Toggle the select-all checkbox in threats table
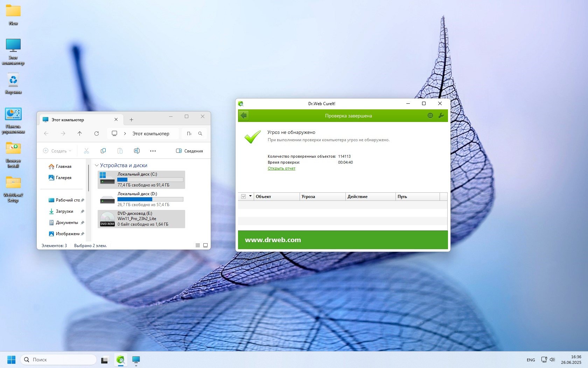Image resolution: width=588 pixels, height=368 pixels. [244, 197]
